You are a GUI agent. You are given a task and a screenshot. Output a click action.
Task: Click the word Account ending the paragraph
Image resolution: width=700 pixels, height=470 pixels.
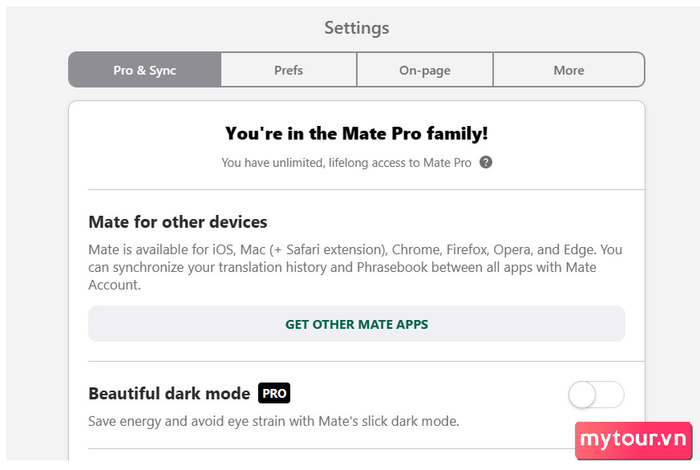113,285
